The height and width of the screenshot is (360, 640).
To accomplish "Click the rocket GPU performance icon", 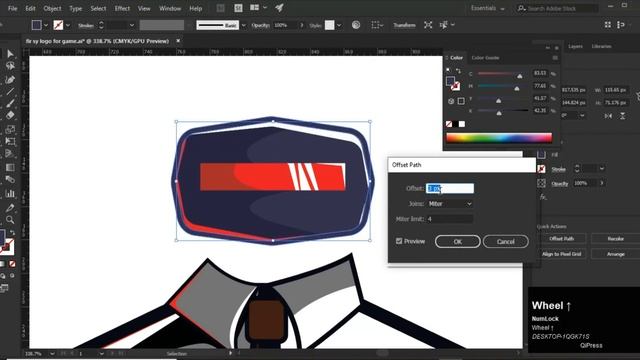I will 280,8.
